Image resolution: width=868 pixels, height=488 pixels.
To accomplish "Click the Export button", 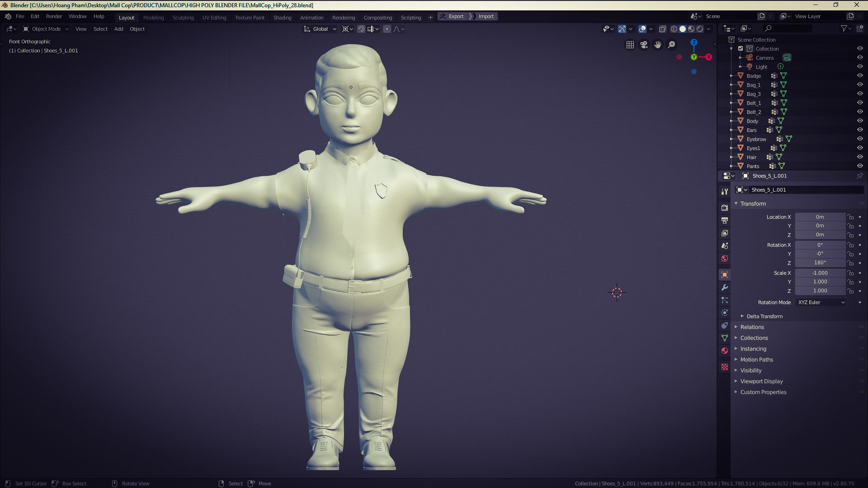I will pos(452,16).
